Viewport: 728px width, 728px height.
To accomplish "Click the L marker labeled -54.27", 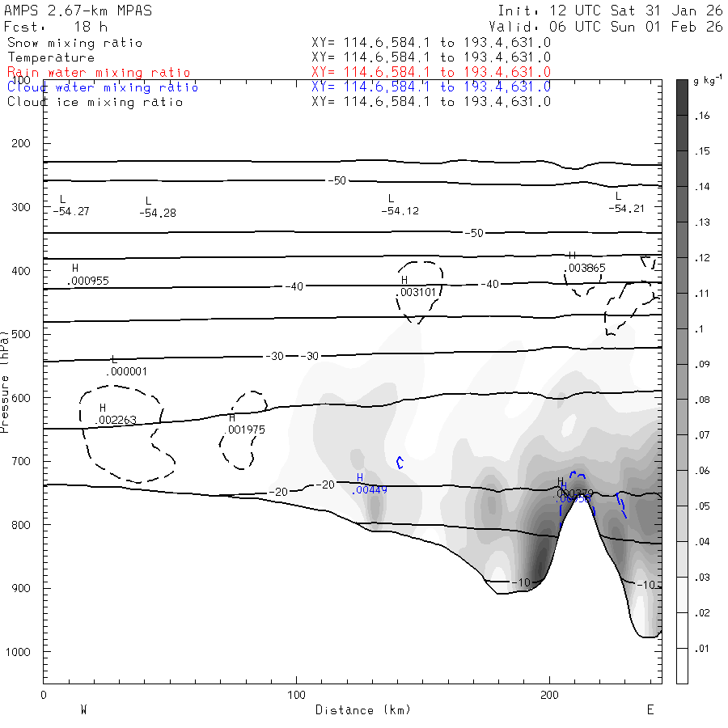I will click(x=62, y=199).
